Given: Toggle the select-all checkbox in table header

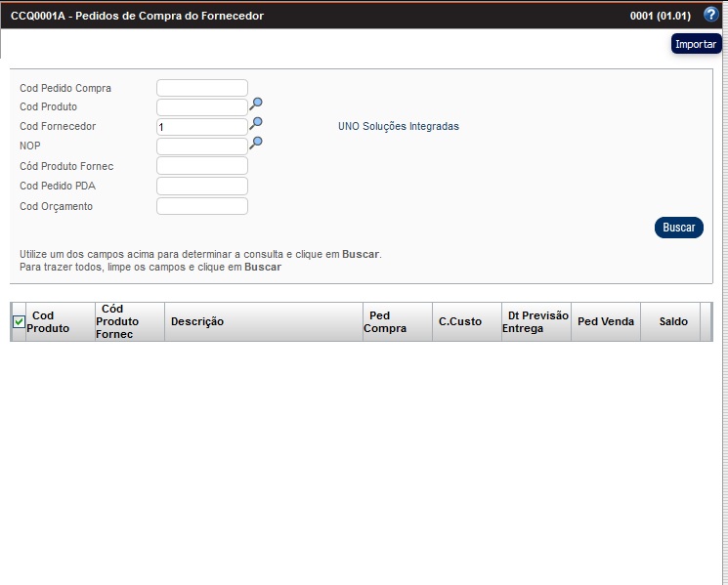Looking at the screenshot, I should pyautogui.click(x=19, y=322).
